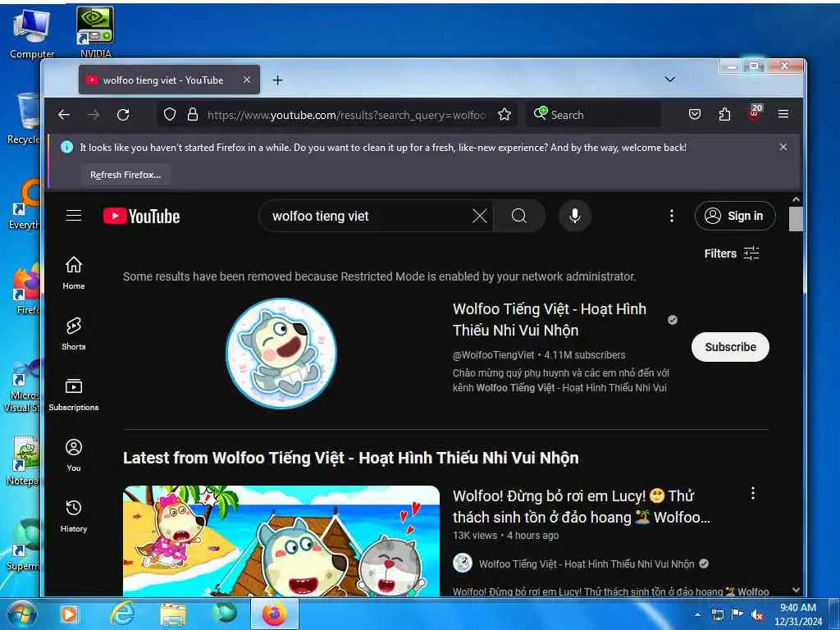Show hidden tray icons arrow
The image size is (840, 630).
click(697, 614)
